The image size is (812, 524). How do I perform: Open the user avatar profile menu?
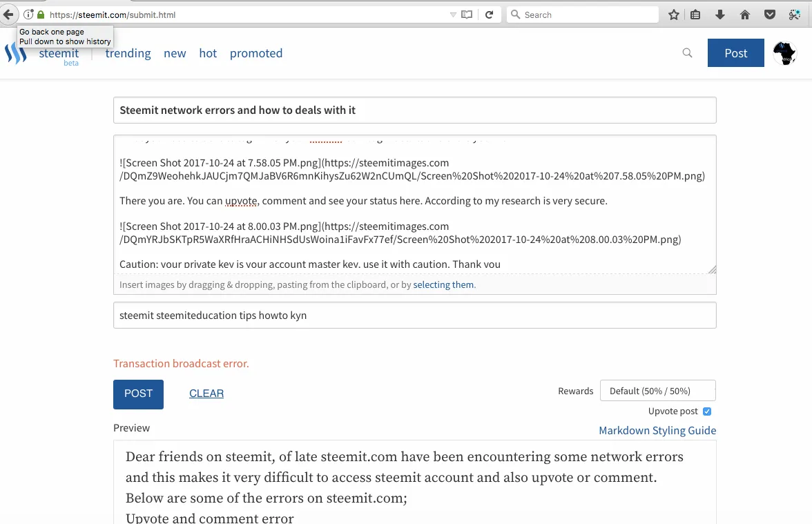784,52
